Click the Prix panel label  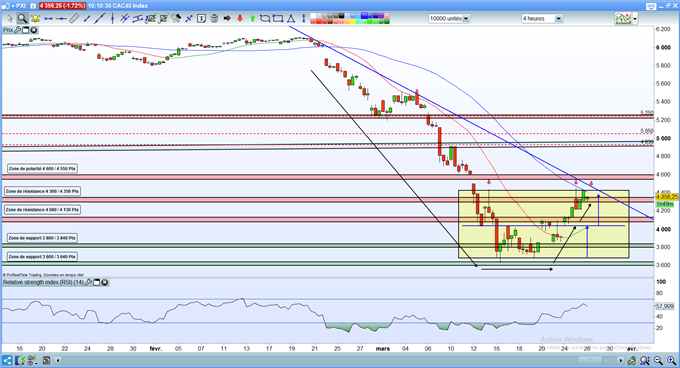[8, 30]
